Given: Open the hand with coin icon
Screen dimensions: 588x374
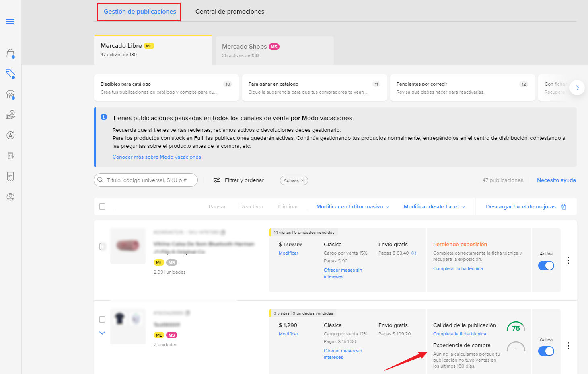Looking at the screenshot, I should coord(10,115).
